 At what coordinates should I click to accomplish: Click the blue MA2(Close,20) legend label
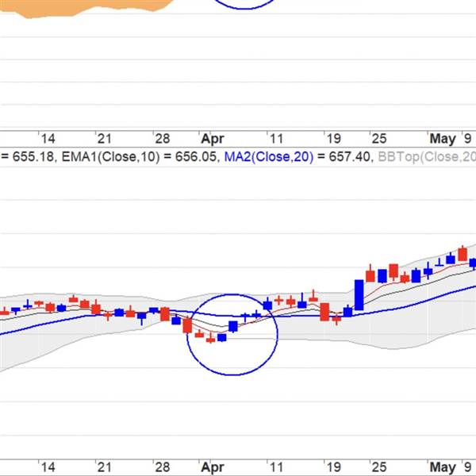click(x=269, y=156)
